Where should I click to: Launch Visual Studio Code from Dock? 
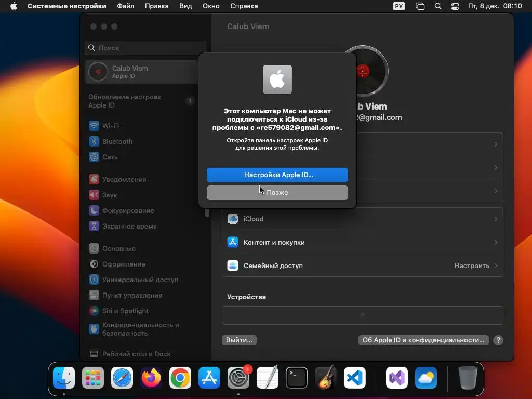[355, 378]
